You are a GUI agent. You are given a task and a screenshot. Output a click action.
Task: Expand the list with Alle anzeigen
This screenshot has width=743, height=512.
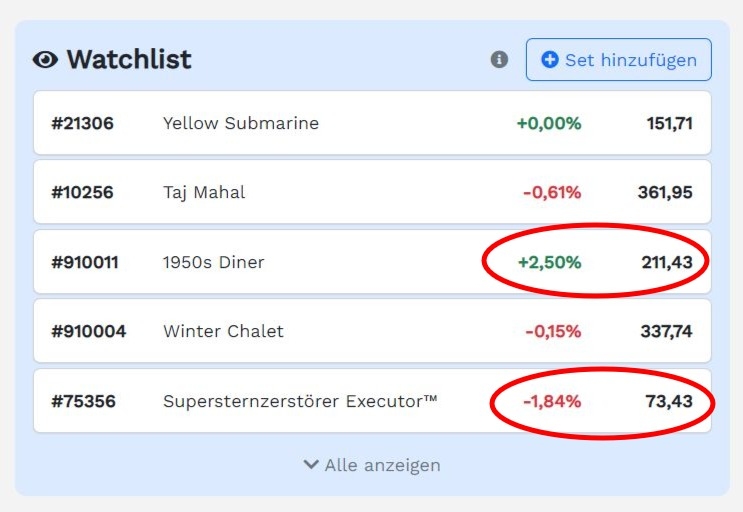pos(372,465)
